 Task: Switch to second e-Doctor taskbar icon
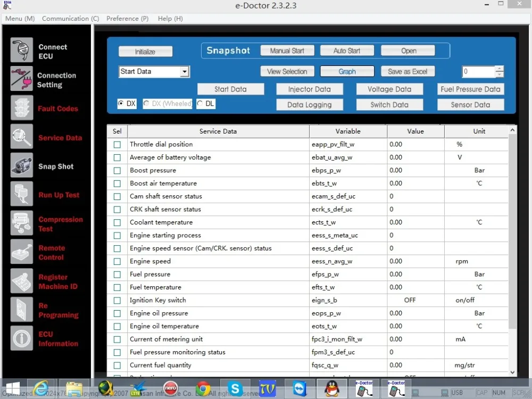point(396,389)
